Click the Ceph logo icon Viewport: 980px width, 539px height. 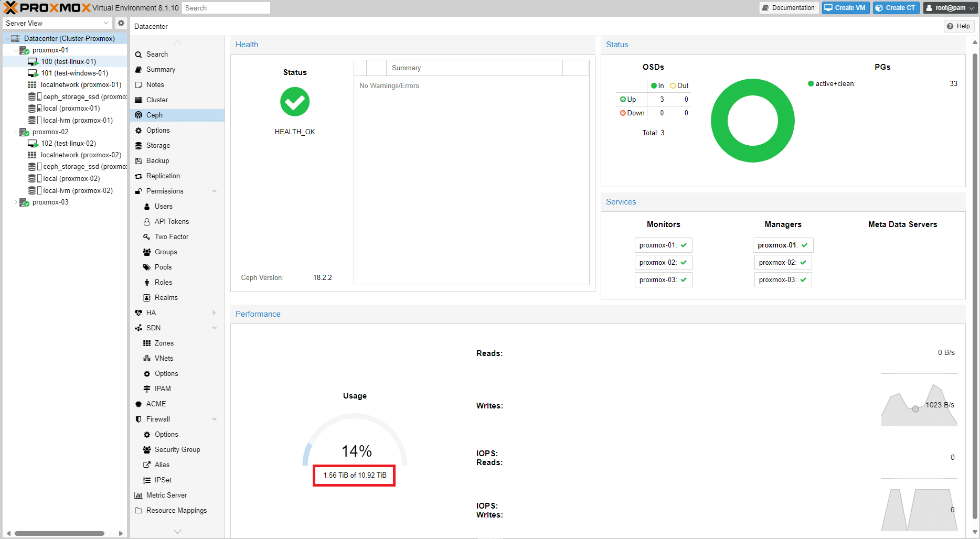click(x=139, y=115)
